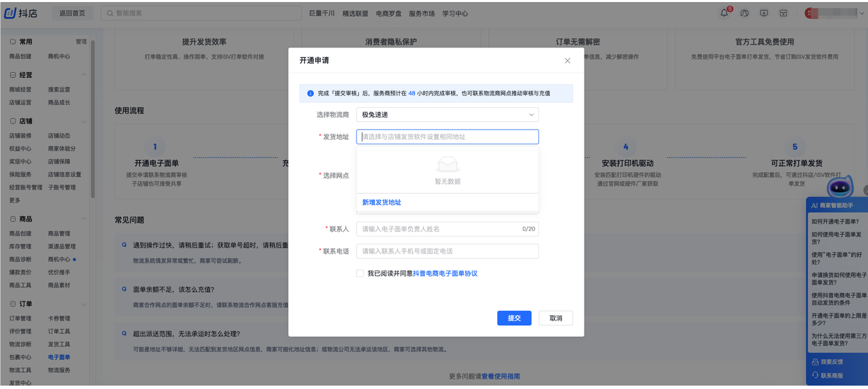Open 学习中心 in the top navigation

[x=455, y=13]
